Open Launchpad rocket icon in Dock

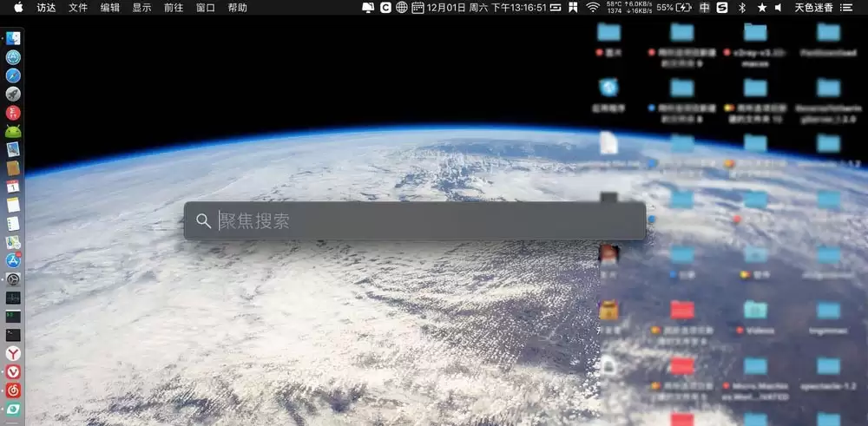(13, 94)
